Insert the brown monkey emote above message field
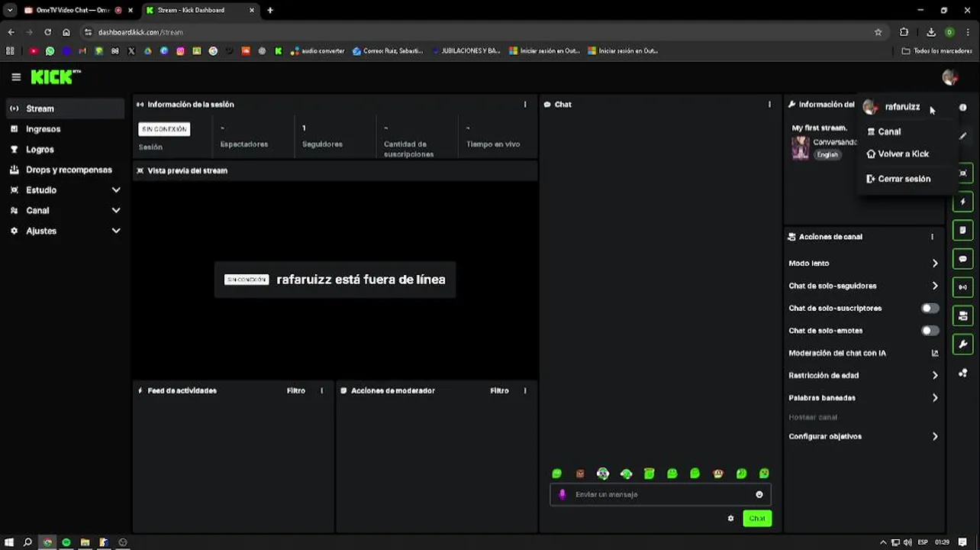The width and height of the screenshot is (980, 550). tap(718, 474)
